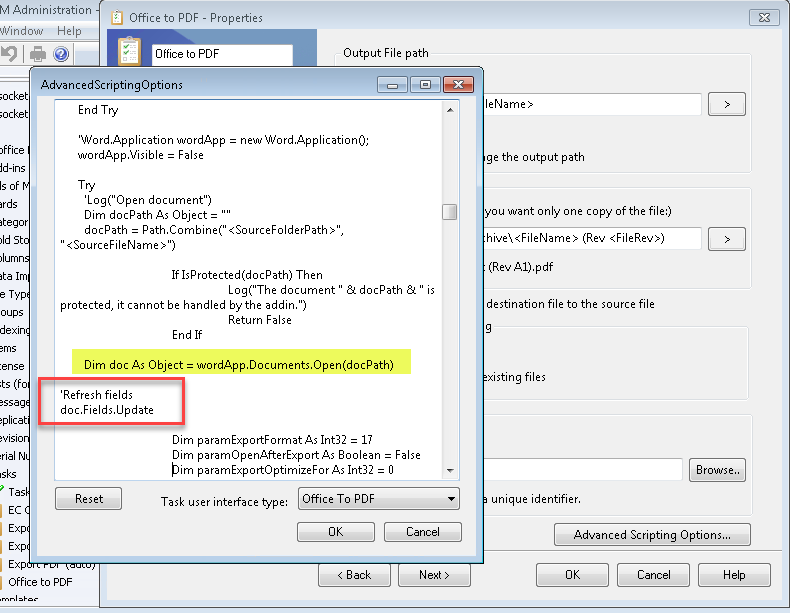Click script editor scrollbar up arrow
790x613 pixels.
pyautogui.click(x=450, y=110)
